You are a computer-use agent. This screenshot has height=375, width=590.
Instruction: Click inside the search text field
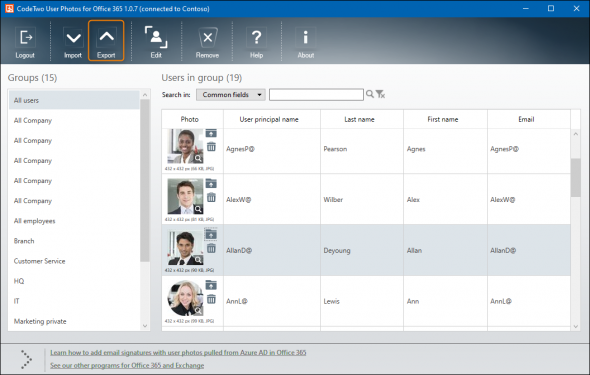point(316,95)
